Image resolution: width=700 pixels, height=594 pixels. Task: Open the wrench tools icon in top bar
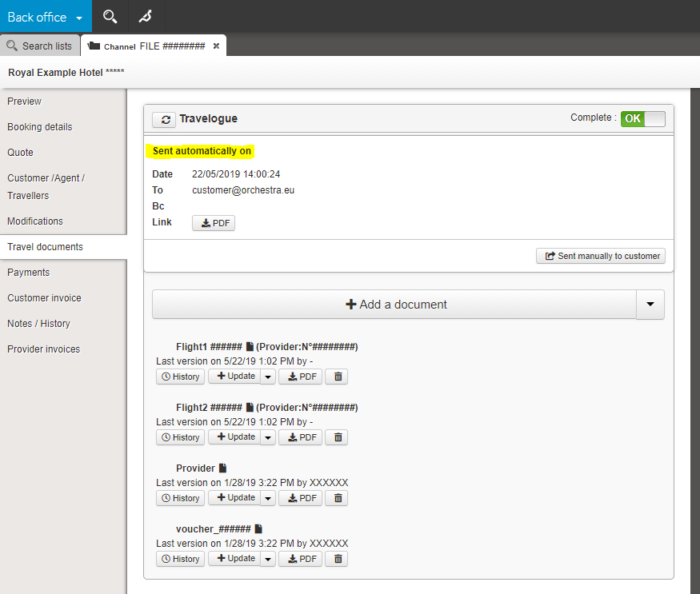pyautogui.click(x=145, y=16)
